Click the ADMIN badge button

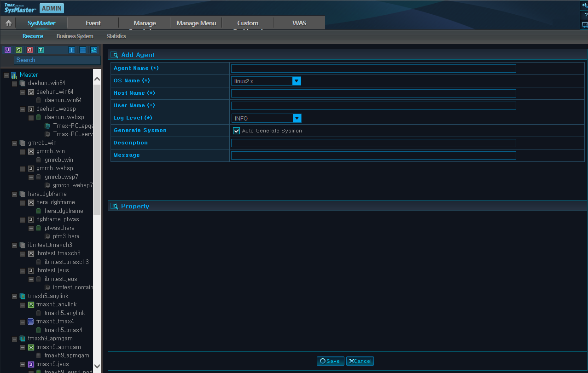[x=52, y=8]
